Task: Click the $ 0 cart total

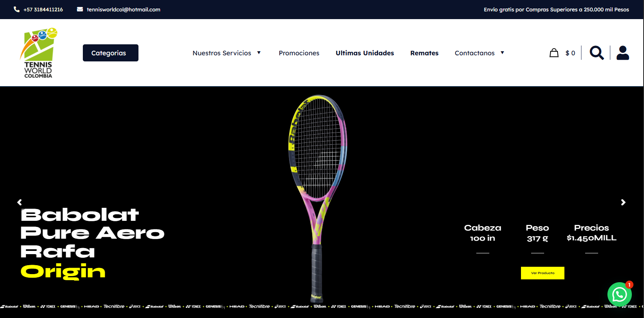Action: coord(570,53)
